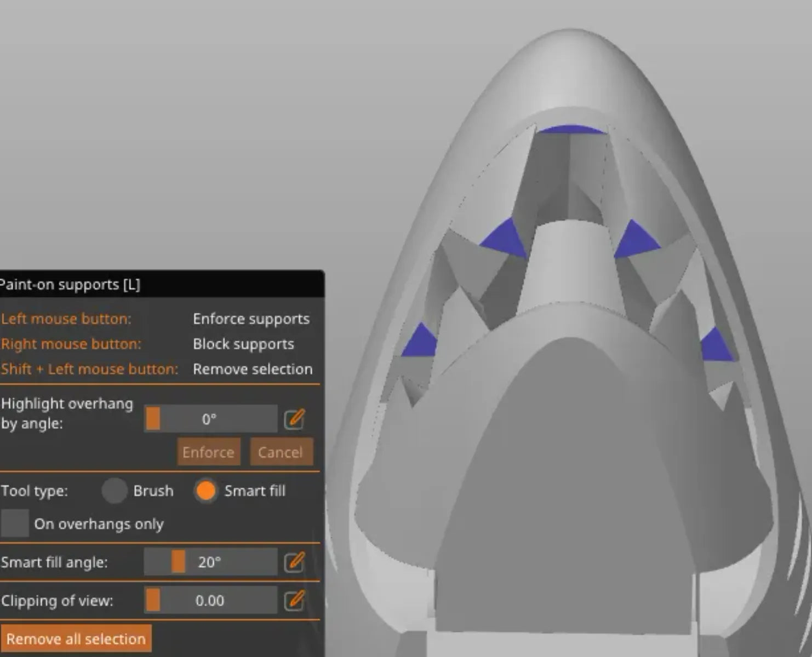Click the Paint-on supports [L] title bar
This screenshot has width=812, height=657.
[162, 284]
